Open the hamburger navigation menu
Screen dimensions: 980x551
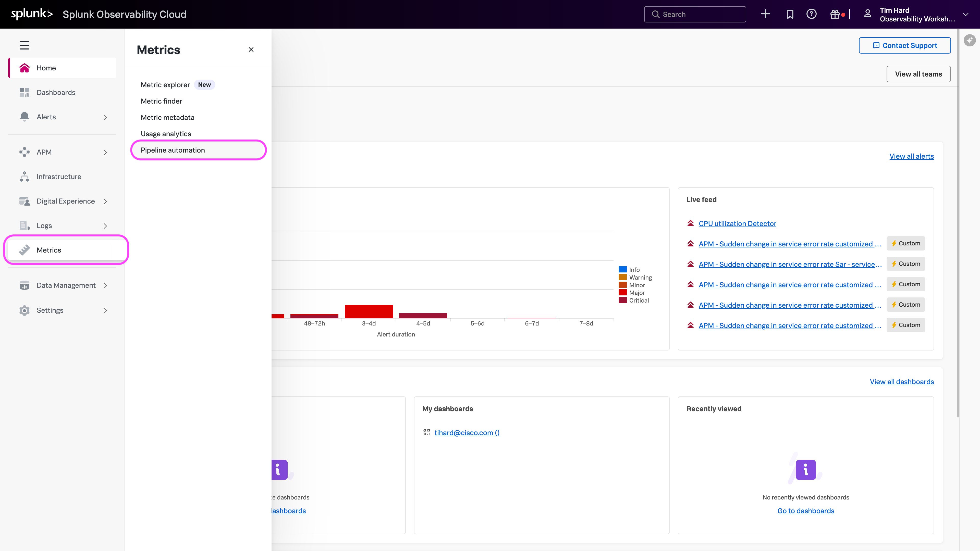pos(24,45)
